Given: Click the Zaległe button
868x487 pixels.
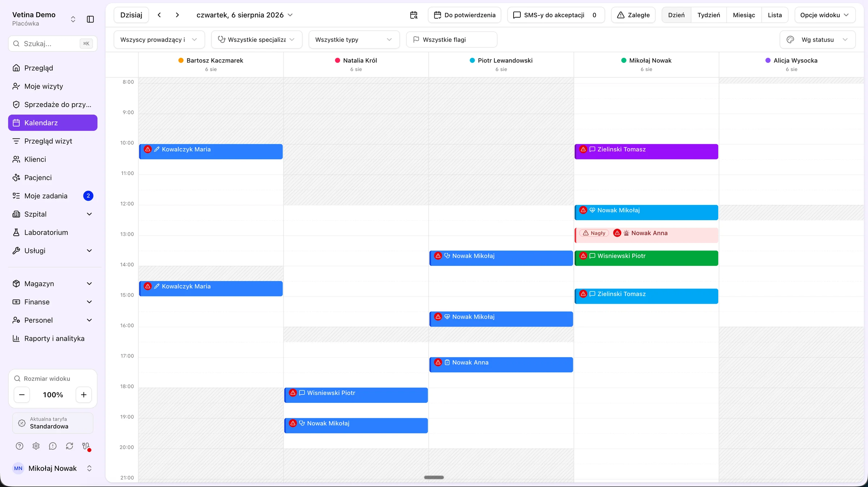Looking at the screenshot, I should (x=633, y=15).
